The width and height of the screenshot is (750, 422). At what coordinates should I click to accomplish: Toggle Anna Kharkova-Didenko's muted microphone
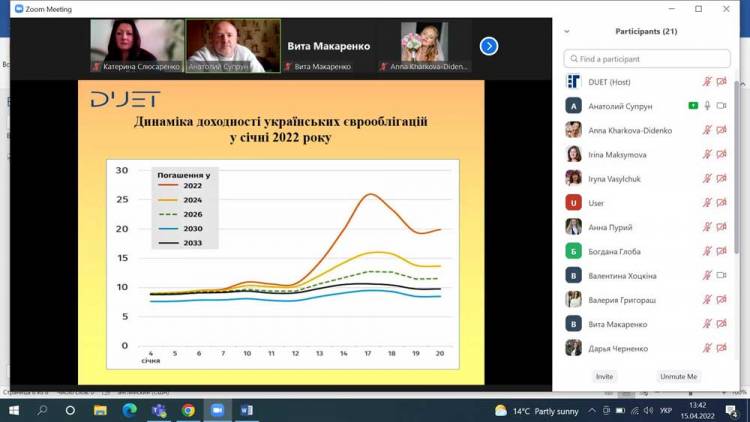click(707, 130)
